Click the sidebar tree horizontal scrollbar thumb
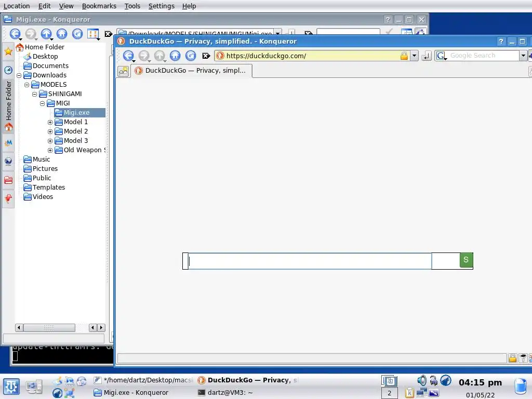 [x=49, y=328]
